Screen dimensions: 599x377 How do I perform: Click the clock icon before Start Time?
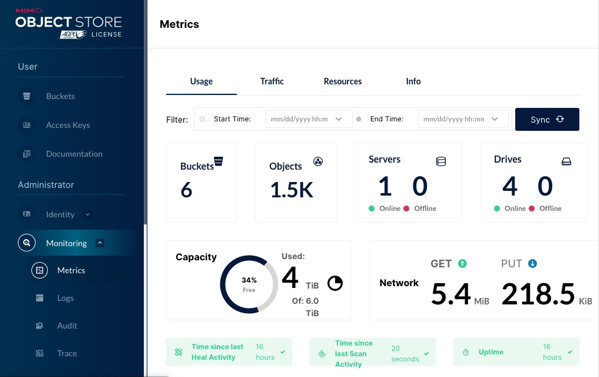202,119
